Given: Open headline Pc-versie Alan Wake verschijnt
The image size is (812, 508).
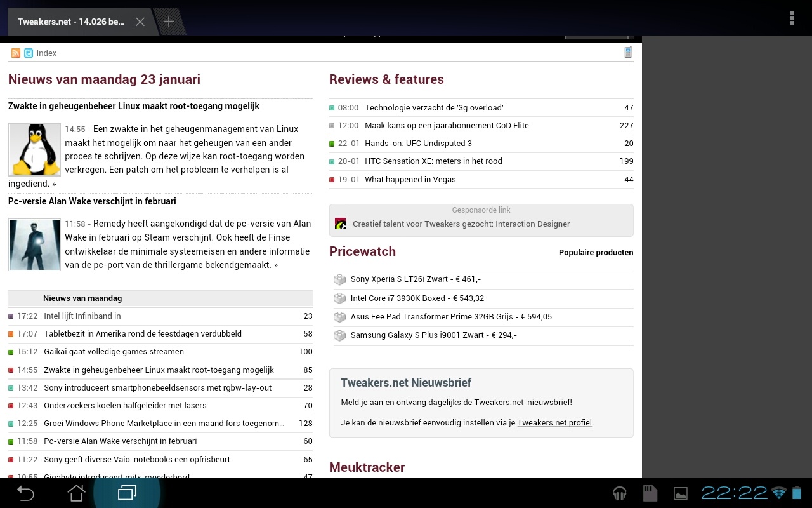Looking at the screenshot, I should (92, 201).
